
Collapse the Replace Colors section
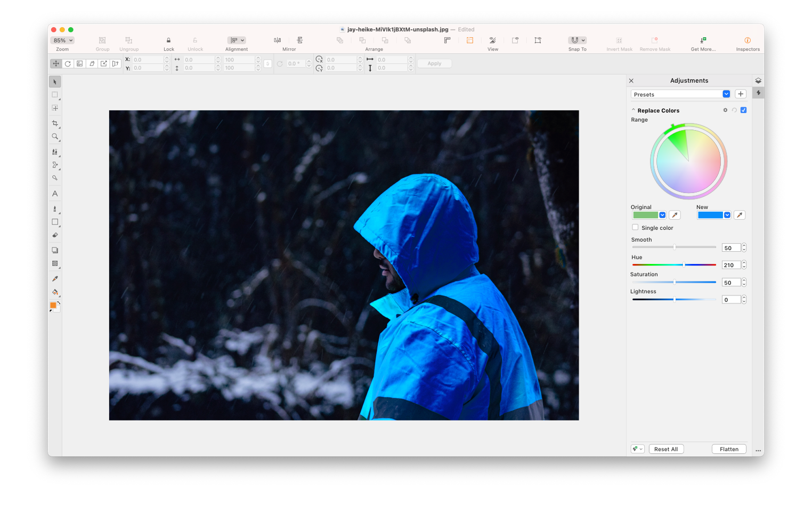[633, 110]
